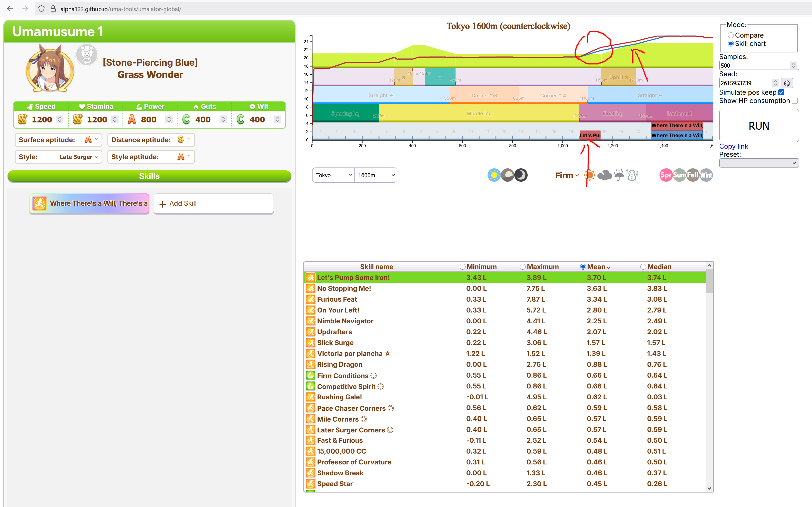
Task: Click the browser forward arrow
Action: pos(25,9)
